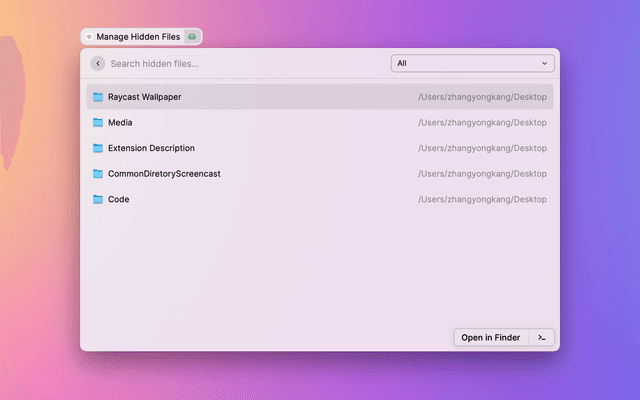Image resolution: width=640 pixels, height=400 pixels.
Task: Click the back arrow button
Action: pos(97,63)
